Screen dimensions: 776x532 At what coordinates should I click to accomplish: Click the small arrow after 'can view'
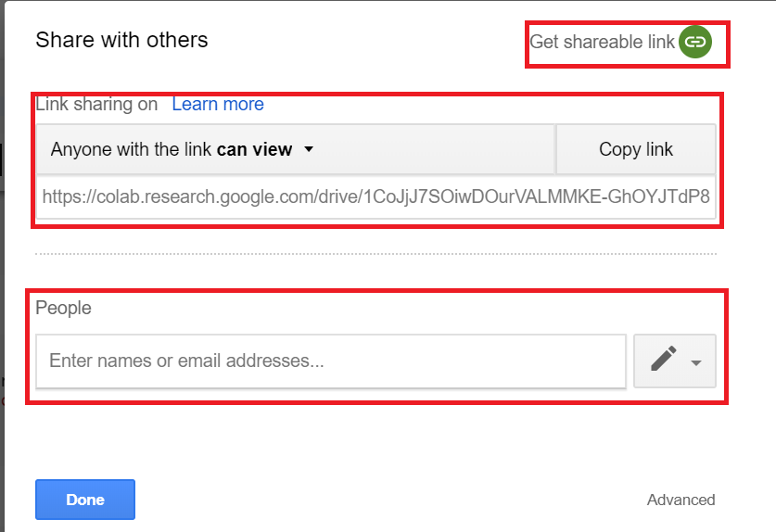[309, 149]
